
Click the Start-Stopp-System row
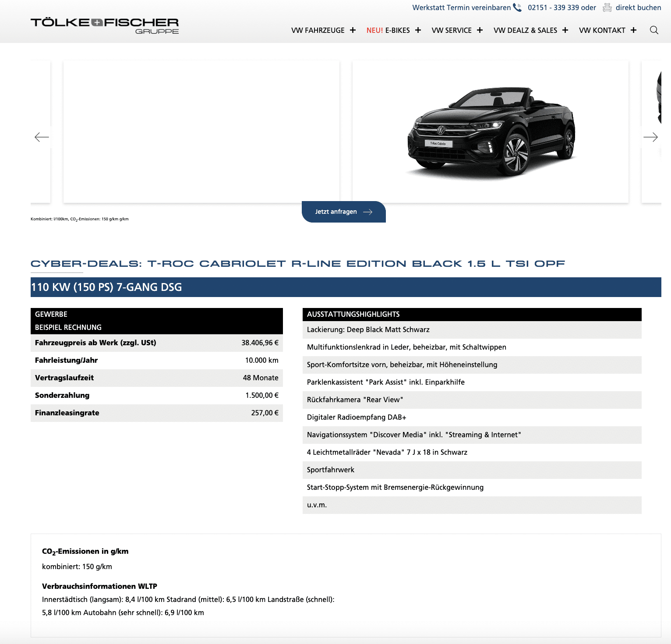[472, 488]
